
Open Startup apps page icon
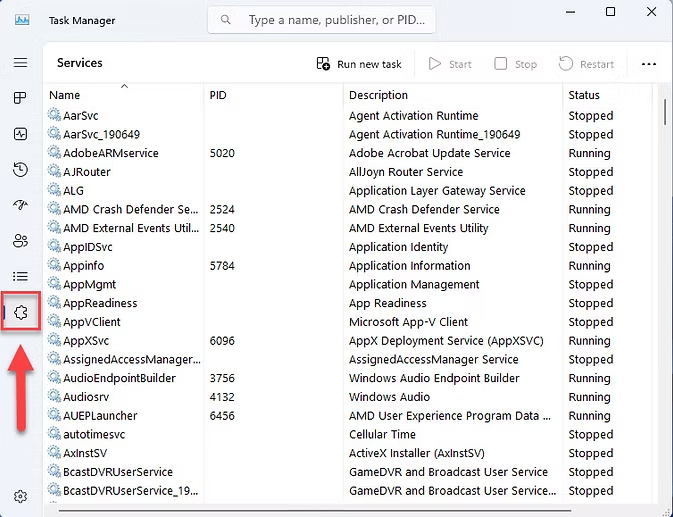[x=20, y=205]
